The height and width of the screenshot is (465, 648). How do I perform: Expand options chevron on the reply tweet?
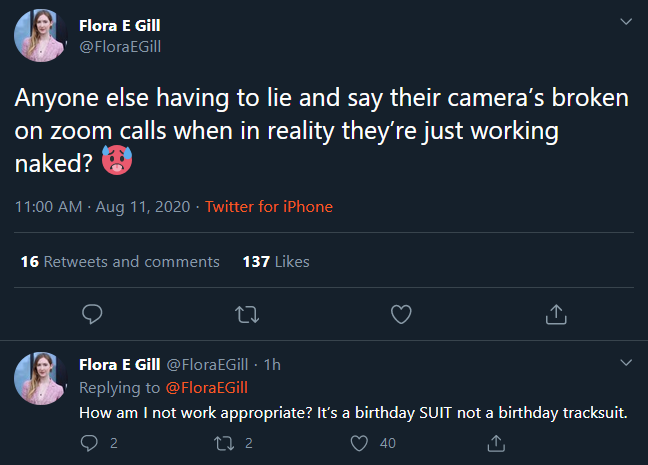(x=626, y=362)
